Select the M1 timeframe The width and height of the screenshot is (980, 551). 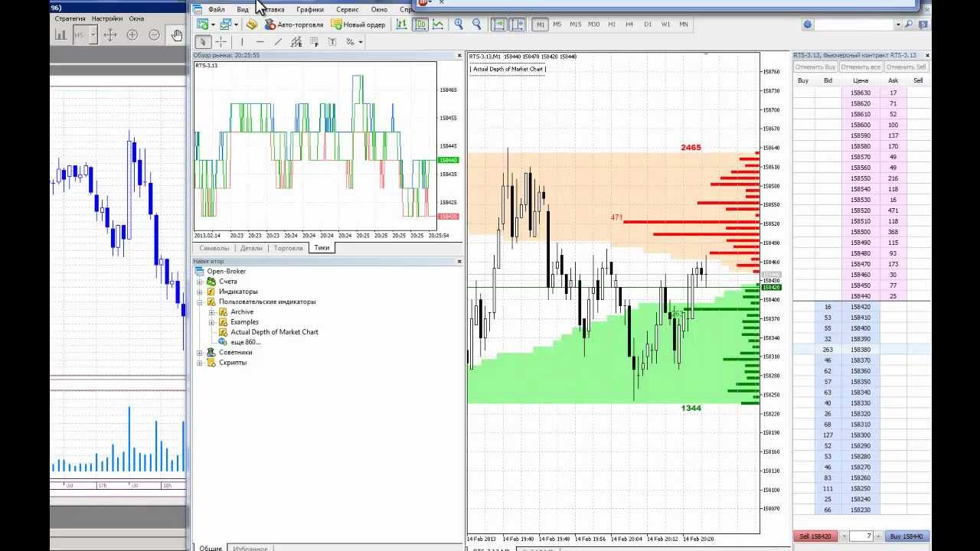pyautogui.click(x=541, y=24)
